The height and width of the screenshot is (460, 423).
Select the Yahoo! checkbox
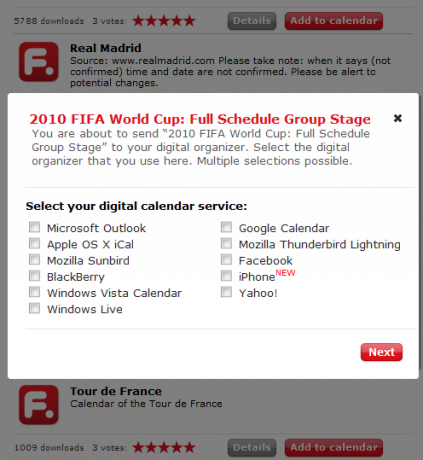pyautogui.click(x=226, y=292)
